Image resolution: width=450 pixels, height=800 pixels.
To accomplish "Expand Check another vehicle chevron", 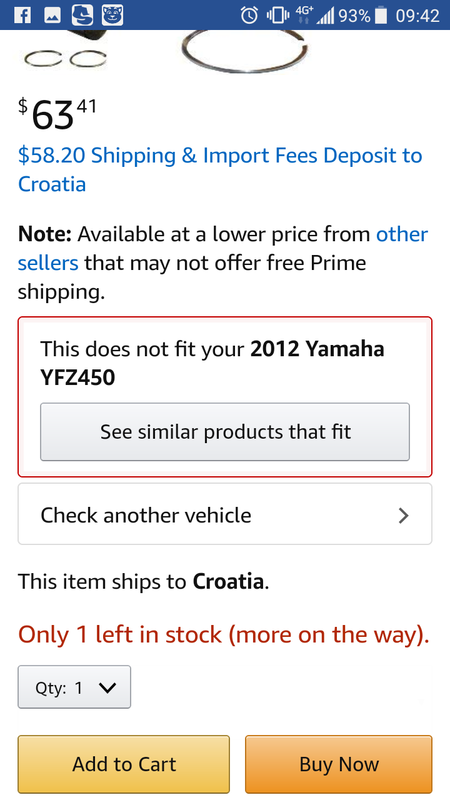I will pos(404,515).
